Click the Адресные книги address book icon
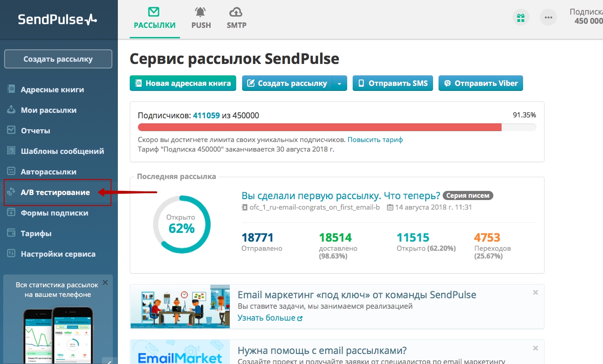Screen dimensions: 603x364 pos(11,89)
